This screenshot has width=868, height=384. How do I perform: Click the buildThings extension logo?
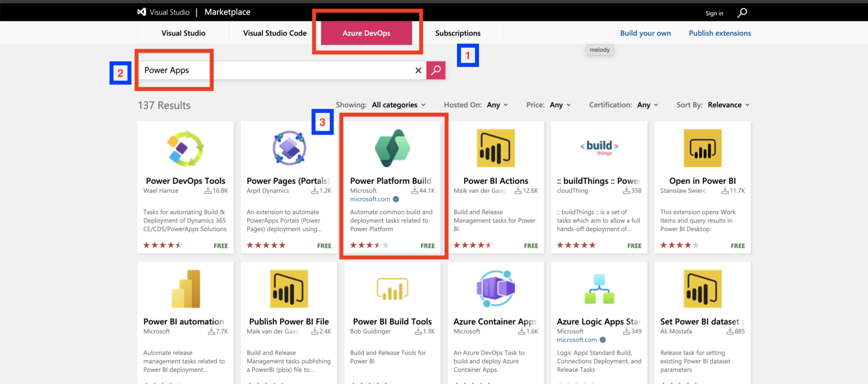[599, 148]
